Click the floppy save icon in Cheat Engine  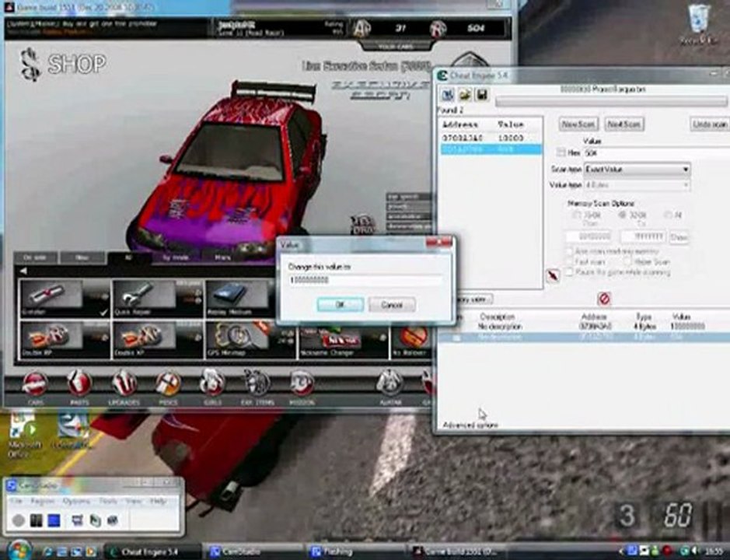[482, 95]
